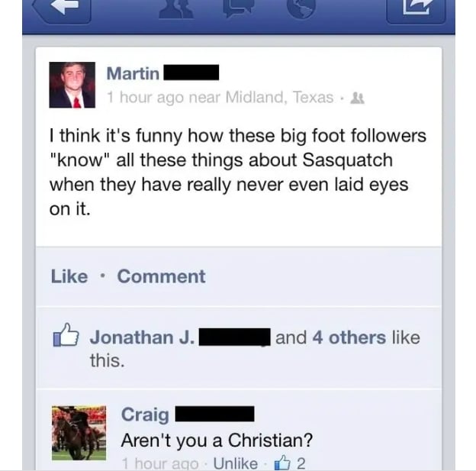The width and height of the screenshot is (476, 471).
Task: Comment on Martin's post
Action: click(x=161, y=276)
